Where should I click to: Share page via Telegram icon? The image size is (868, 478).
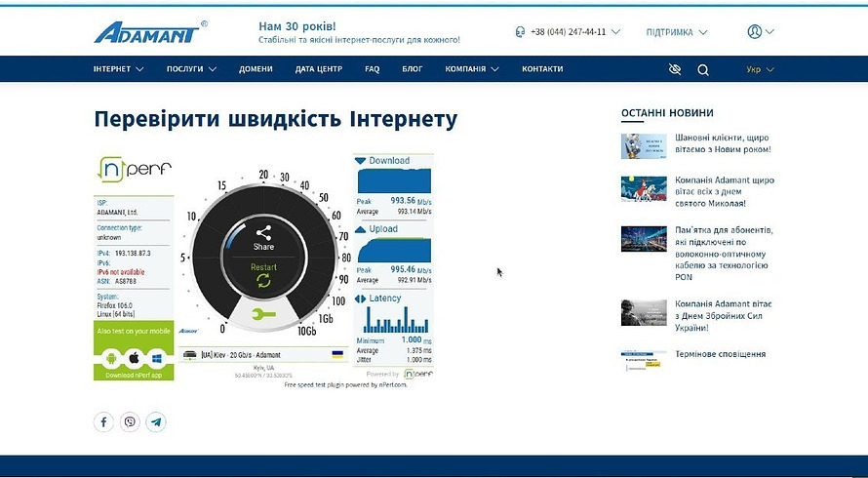click(x=156, y=422)
